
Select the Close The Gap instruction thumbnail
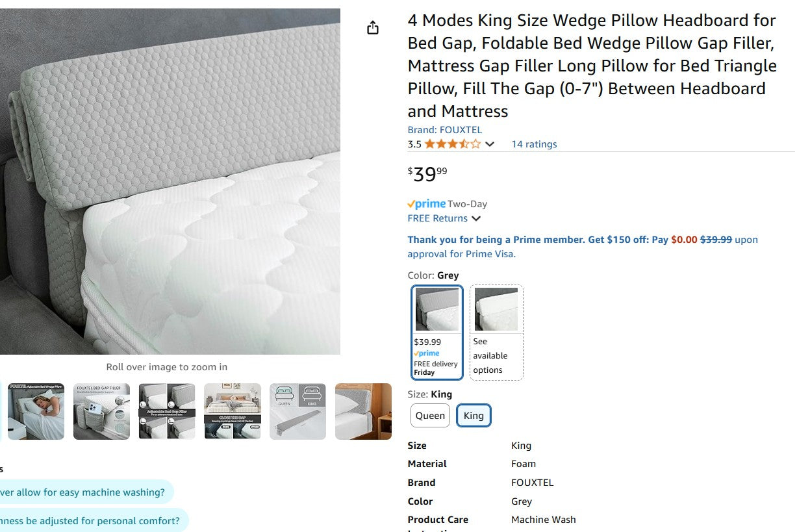pyautogui.click(x=233, y=411)
